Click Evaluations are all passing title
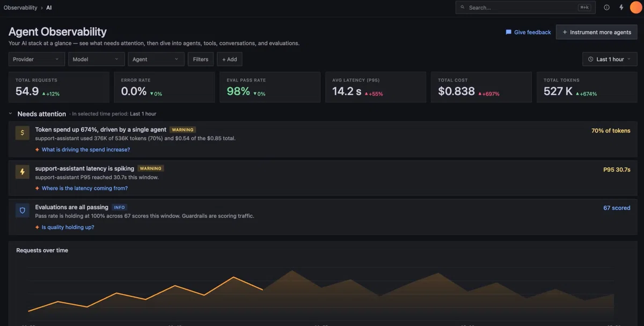 click(72, 207)
